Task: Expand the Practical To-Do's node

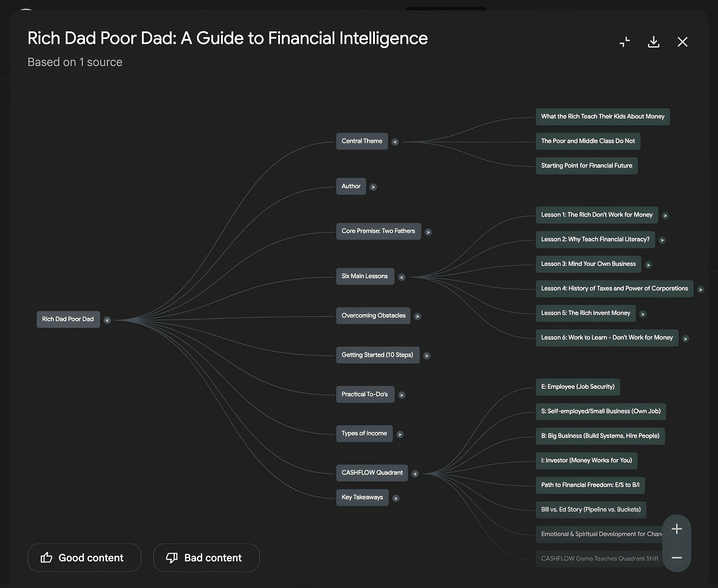Action: tap(402, 395)
